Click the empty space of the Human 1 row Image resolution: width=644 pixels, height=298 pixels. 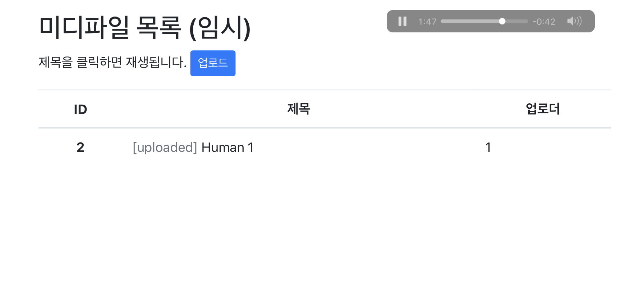[x=359, y=148]
